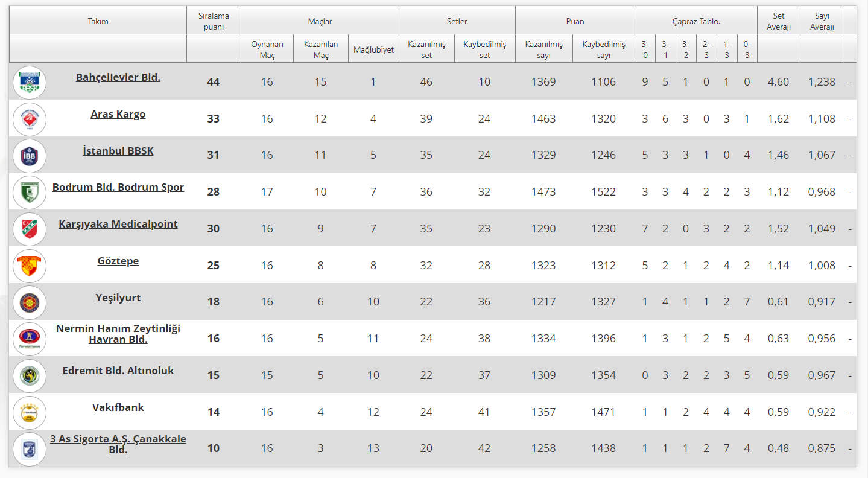Open the Bahçelievler Bld. team link
Image resolution: width=868 pixels, height=478 pixels.
118,77
